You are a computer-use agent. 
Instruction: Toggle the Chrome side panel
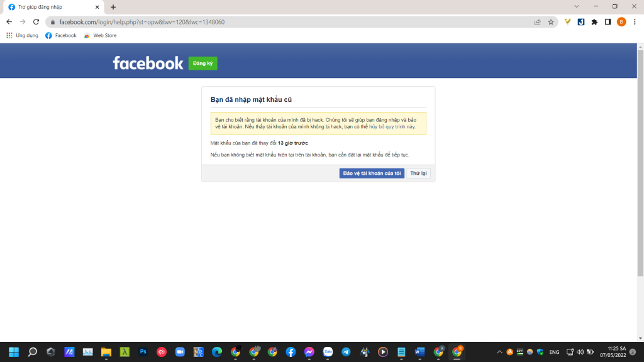click(x=608, y=22)
